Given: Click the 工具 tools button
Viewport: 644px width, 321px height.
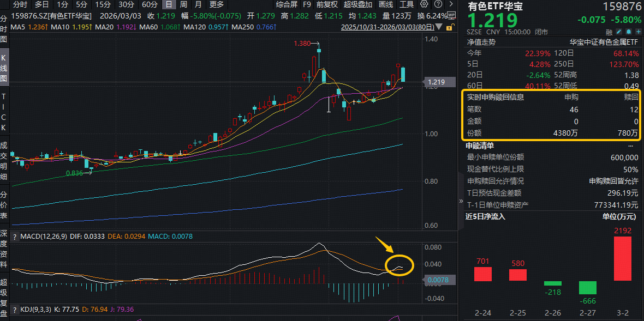Looking at the screenshot, I should [x=407, y=4].
